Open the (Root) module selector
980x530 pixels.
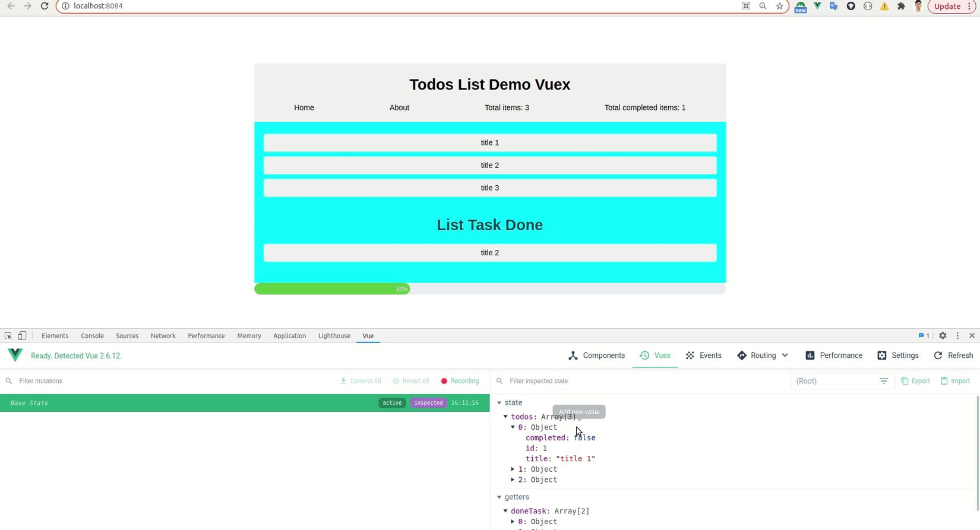(842, 381)
